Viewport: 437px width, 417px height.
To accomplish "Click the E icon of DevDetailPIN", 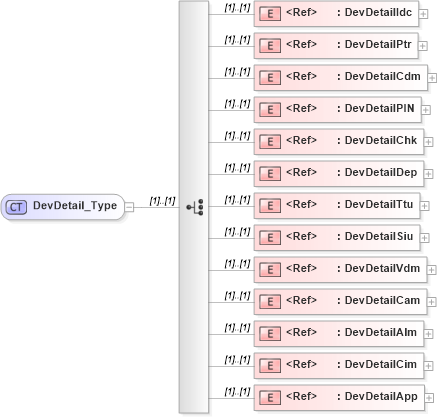I will click(x=270, y=110).
